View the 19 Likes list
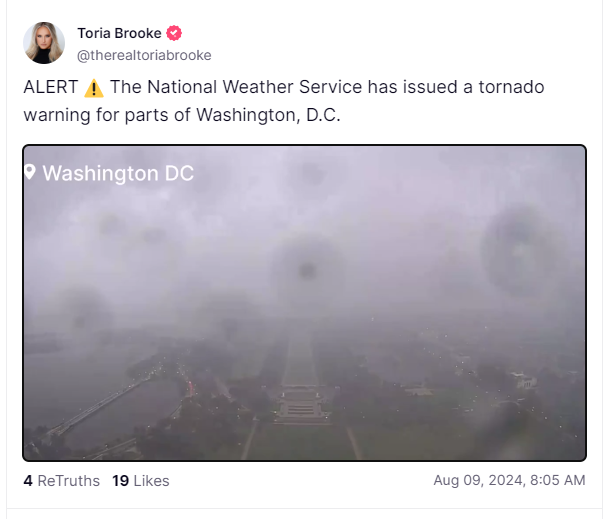Viewport: 611px width, 519px height. click(141, 480)
